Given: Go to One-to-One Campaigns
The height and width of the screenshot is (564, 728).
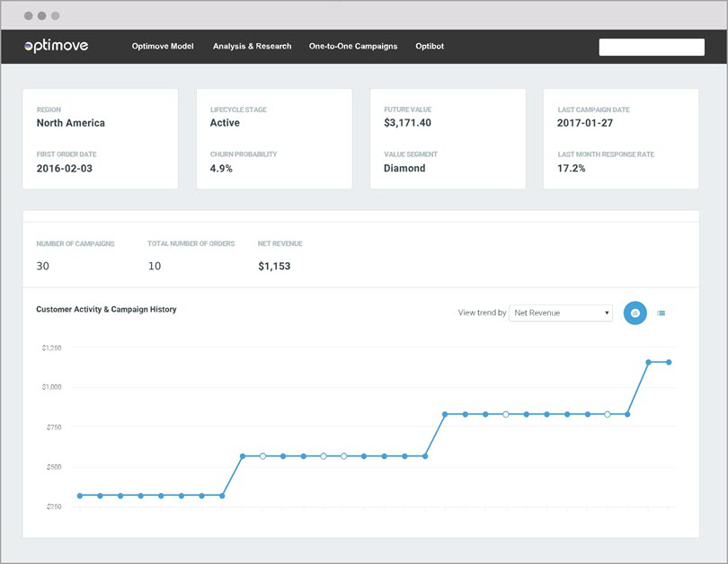Looking at the screenshot, I should click(353, 47).
